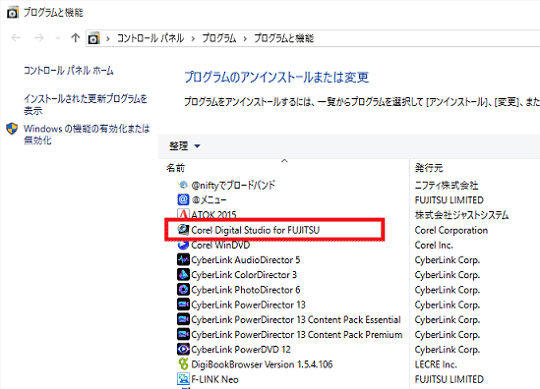This screenshot has height=389, width=540.
Task: Click FUJITSU LIMITED beside @メニュー
Action: pos(449,200)
